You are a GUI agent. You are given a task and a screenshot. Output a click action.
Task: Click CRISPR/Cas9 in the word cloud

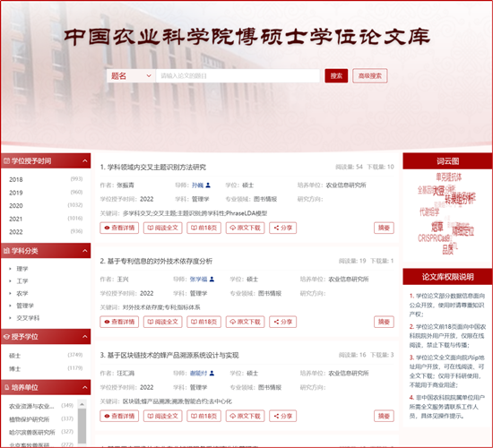434,238
